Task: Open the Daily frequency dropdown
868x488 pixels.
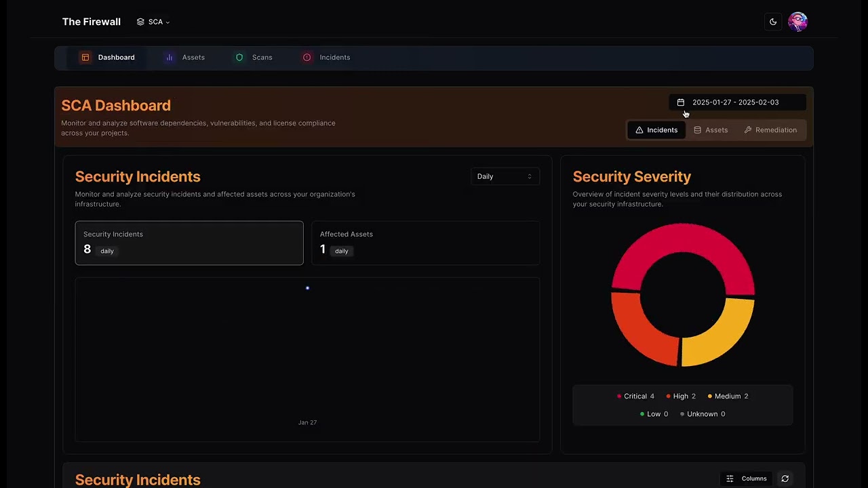Action: 505,176
